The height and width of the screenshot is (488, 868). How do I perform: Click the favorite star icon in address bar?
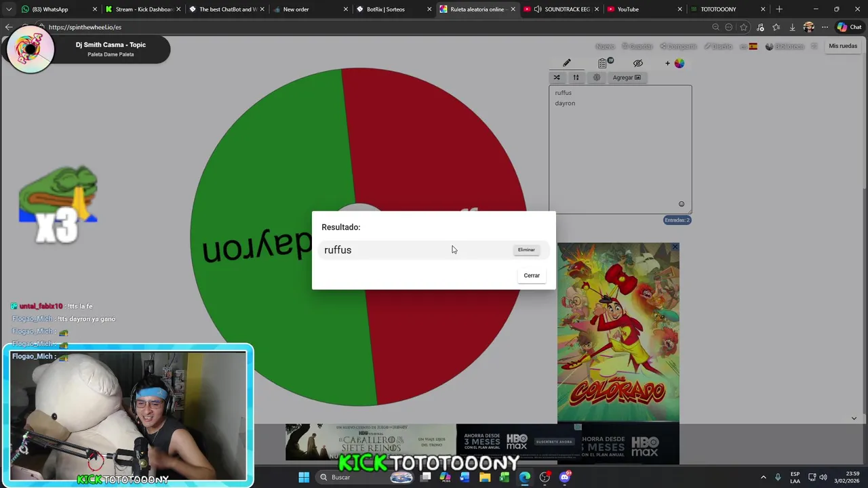[744, 27]
